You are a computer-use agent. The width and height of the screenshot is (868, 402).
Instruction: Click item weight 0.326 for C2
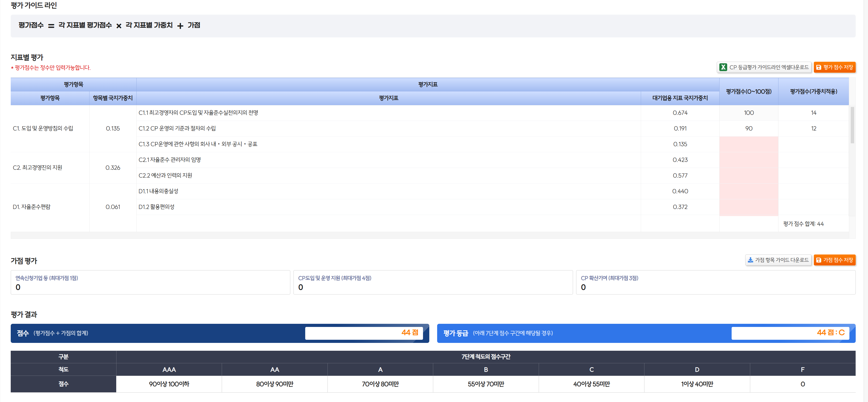pyautogui.click(x=113, y=168)
